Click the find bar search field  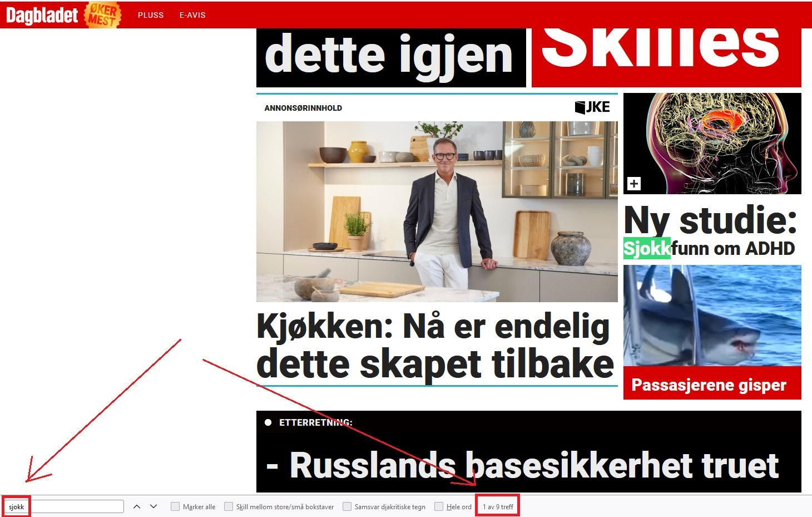(65, 506)
